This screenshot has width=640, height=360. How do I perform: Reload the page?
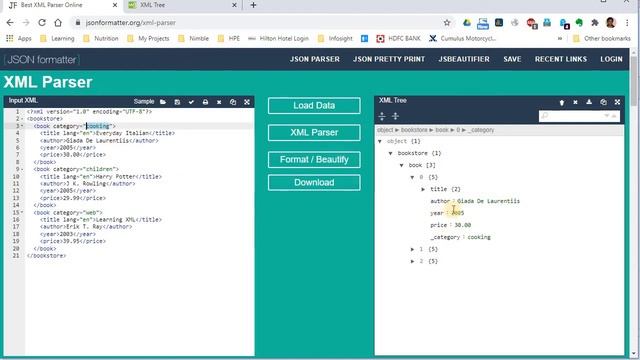click(x=42, y=23)
